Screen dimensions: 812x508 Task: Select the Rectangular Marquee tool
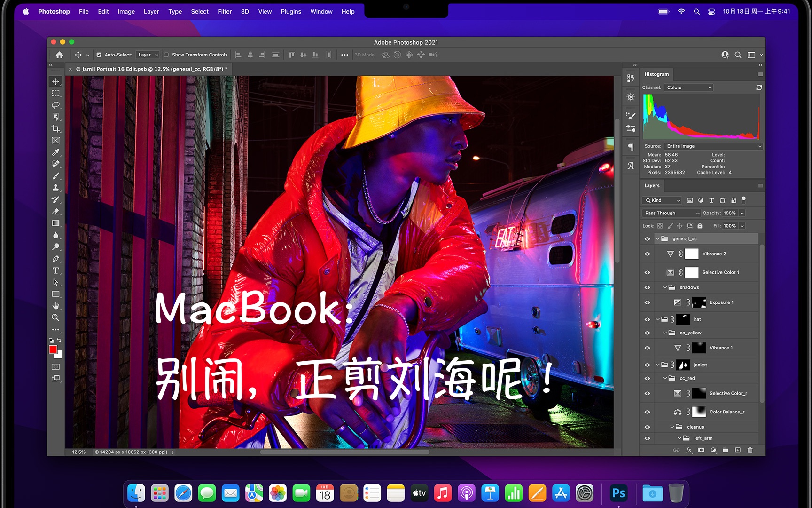coord(55,93)
